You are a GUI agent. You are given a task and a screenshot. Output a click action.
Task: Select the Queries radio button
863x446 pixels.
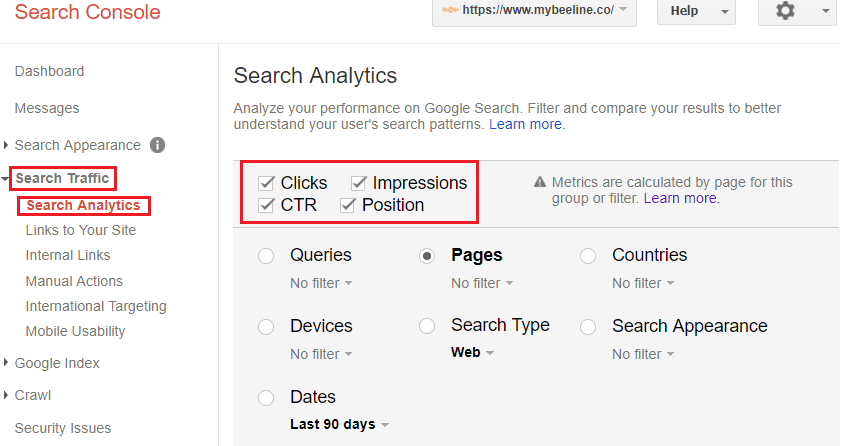pyautogui.click(x=266, y=256)
